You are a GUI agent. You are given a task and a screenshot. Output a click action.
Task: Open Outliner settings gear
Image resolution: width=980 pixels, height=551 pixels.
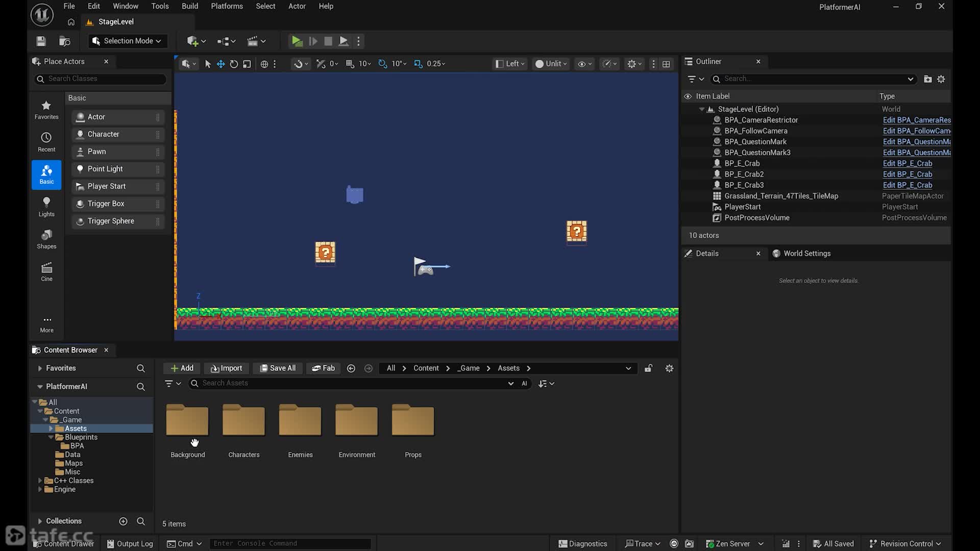point(941,79)
